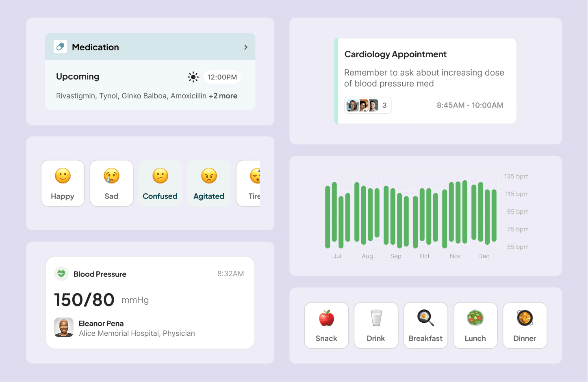Screen dimensions: 588x382
Task: Click the paella pan Dinner icon
Action: coord(525,318)
